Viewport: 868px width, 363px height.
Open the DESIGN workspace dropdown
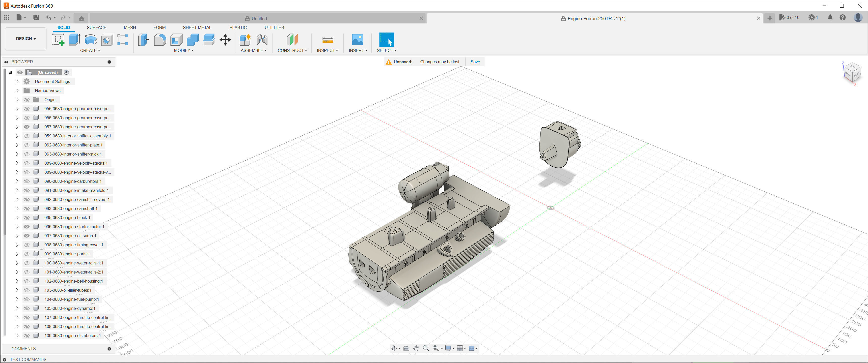pyautogui.click(x=25, y=39)
